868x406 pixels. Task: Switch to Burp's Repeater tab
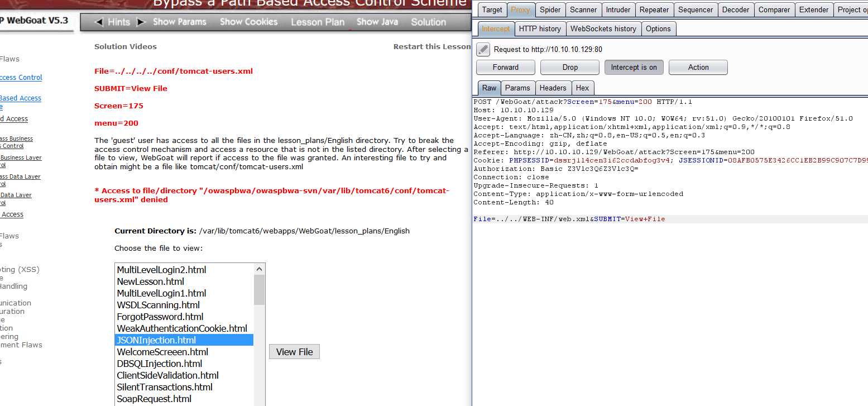coord(654,9)
